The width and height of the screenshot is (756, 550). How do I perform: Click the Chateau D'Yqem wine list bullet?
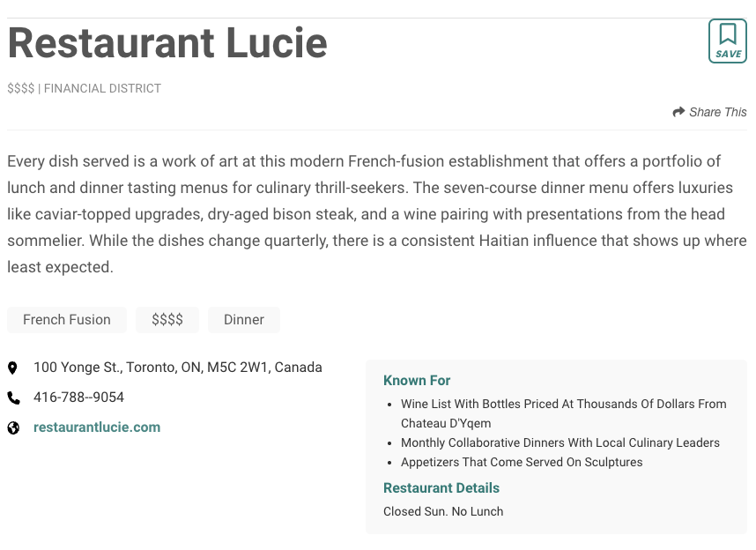(x=563, y=413)
